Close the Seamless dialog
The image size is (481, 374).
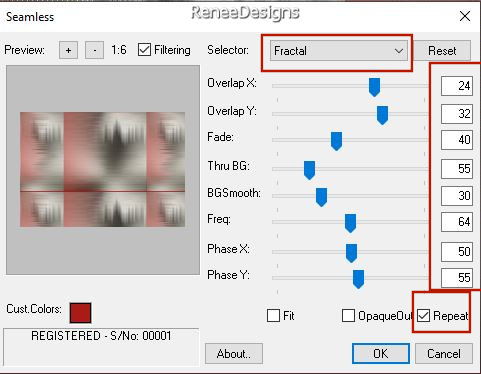(465, 16)
